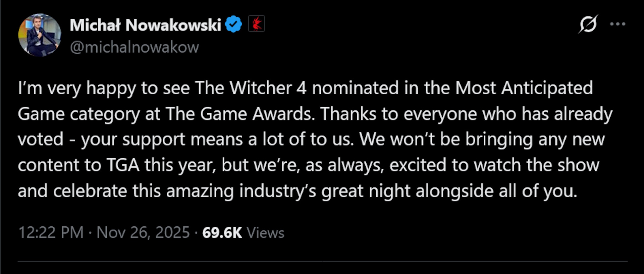Click the Views label beside the count
The image size is (644, 274).
265,232
